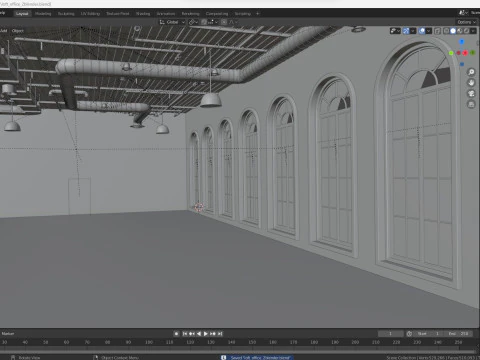Switch to the Rendering workspace tab
Screen dimensions: 480x360
(x=190, y=14)
